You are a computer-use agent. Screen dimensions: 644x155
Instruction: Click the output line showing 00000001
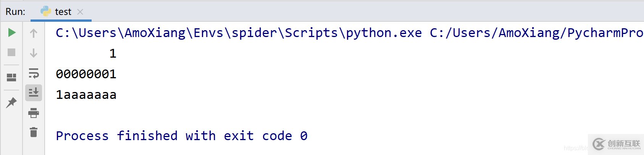pyautogui.click(x=86, y=74)
